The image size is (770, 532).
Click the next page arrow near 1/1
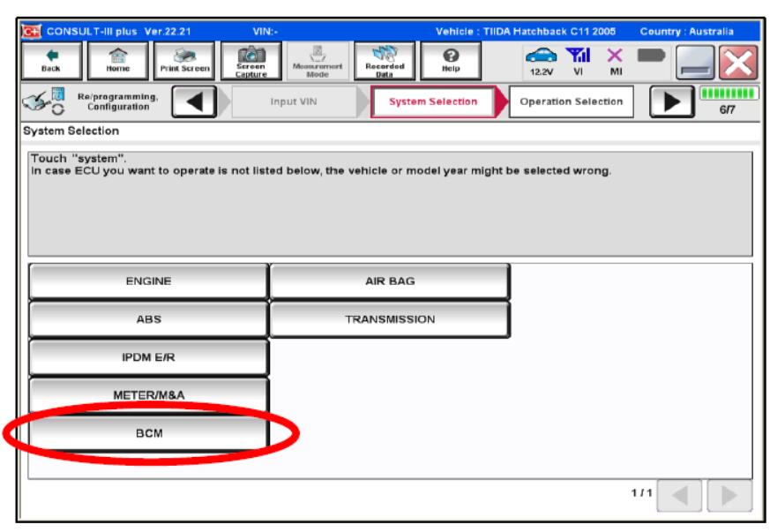[729, 496]
